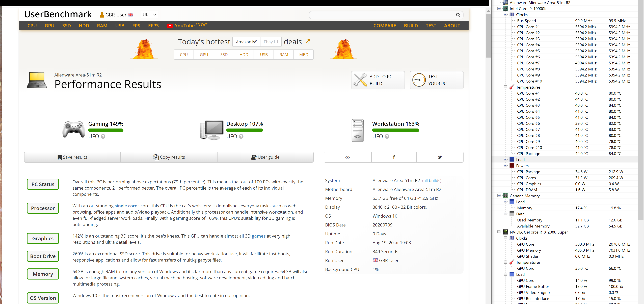Image resolution: width=644 pixels, height=304 pixels.
Task: Click the Powers icon in hardware tree
Action: 512,165
